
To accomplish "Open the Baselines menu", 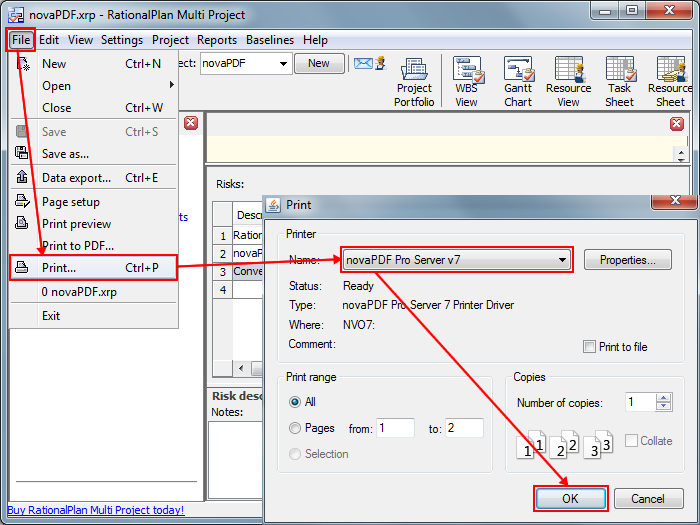I will [270, 40].
